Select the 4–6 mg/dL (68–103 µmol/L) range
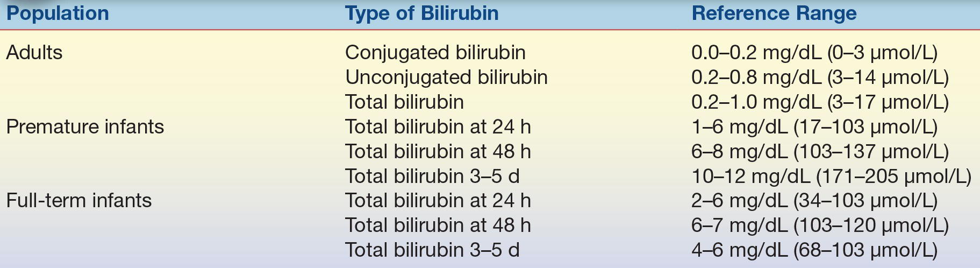Image resolution: width=980 pixels, height=268 pixels. pos(814,250)
